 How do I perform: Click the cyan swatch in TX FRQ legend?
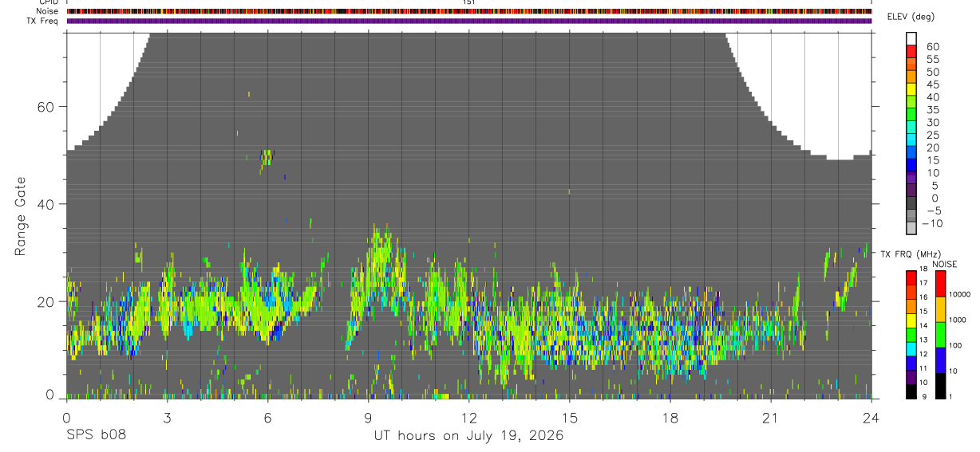click(x=911, y=348)
